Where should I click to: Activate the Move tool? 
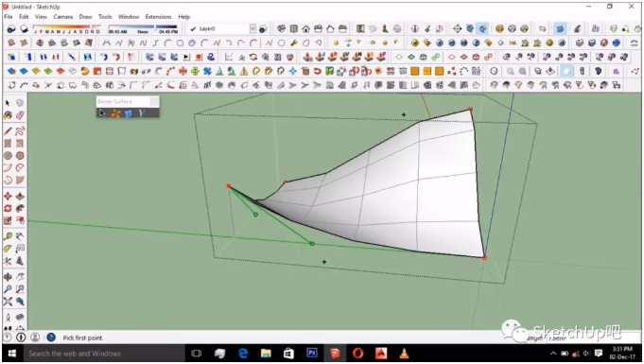(8, 196)
